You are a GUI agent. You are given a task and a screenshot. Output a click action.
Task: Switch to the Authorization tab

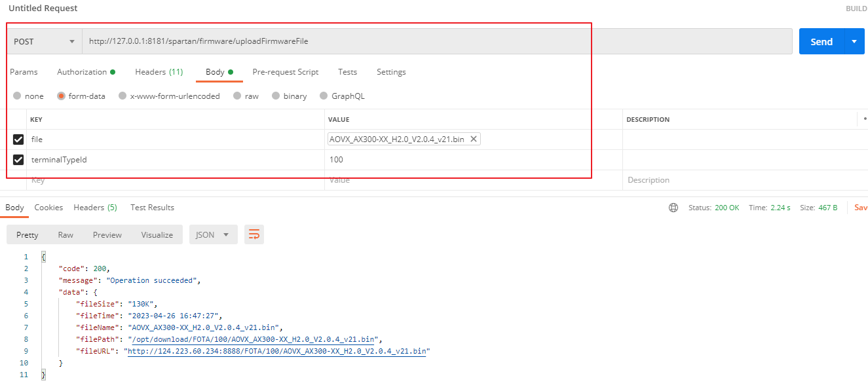86,72
